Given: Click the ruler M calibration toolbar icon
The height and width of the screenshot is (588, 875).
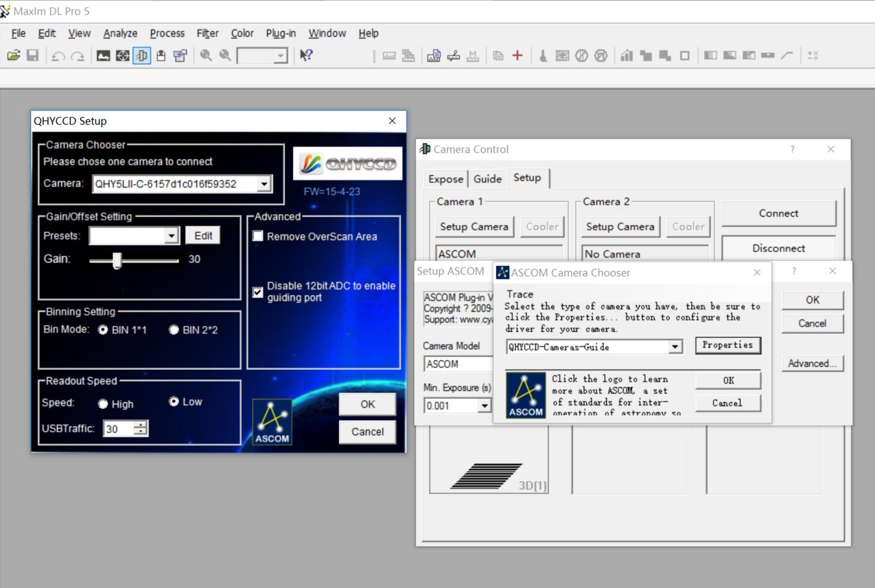Looking at the screenshot, I should (473, 56).
